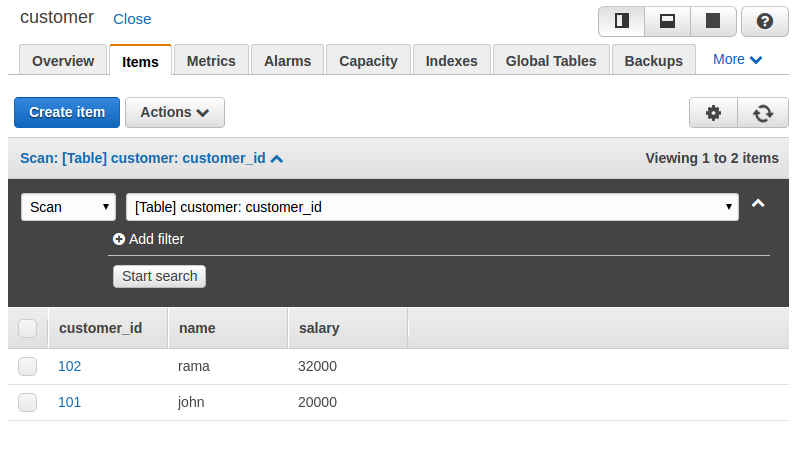Collapse the scan panel with white chevron

coord(758,204)
